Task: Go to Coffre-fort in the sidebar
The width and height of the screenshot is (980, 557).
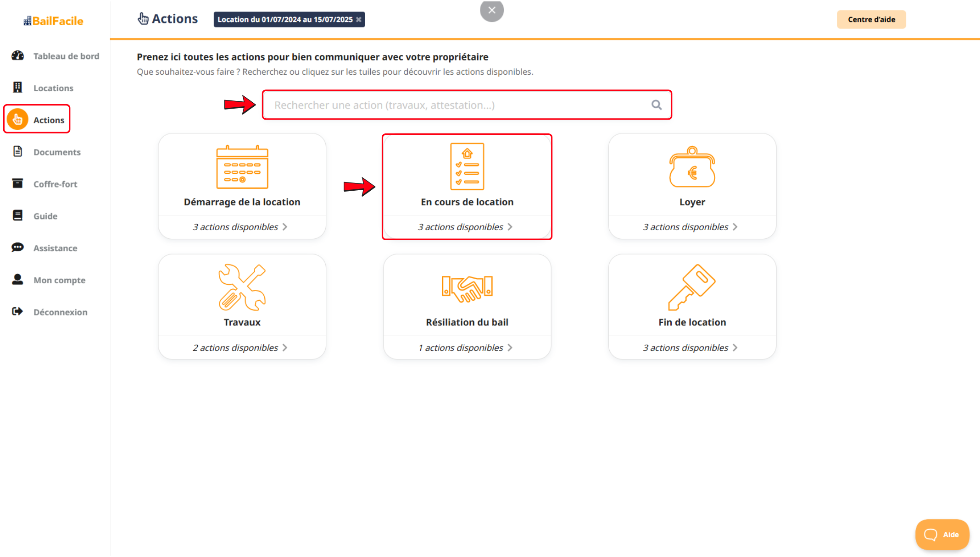Action: [x=55, y=184]
